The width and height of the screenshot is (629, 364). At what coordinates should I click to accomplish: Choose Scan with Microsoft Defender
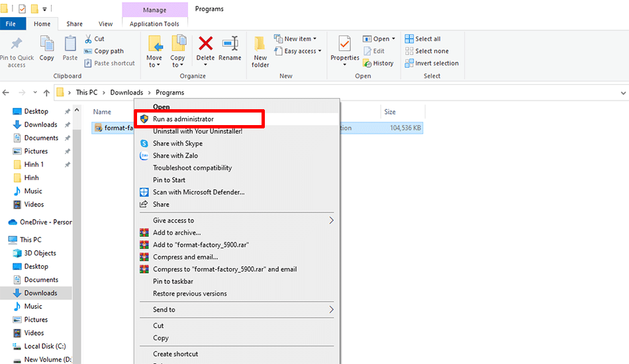tap(199, 192)
